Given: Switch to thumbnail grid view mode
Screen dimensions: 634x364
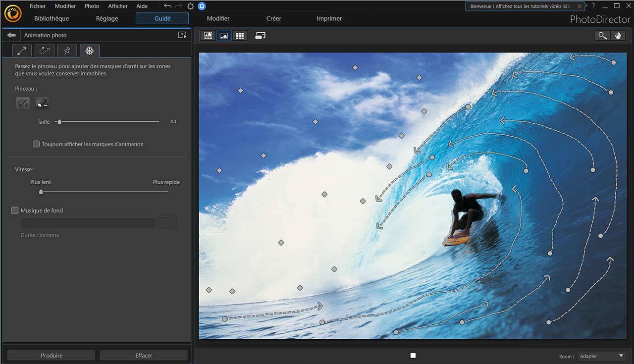Looking at the screenshot, I should pos(240,36).
